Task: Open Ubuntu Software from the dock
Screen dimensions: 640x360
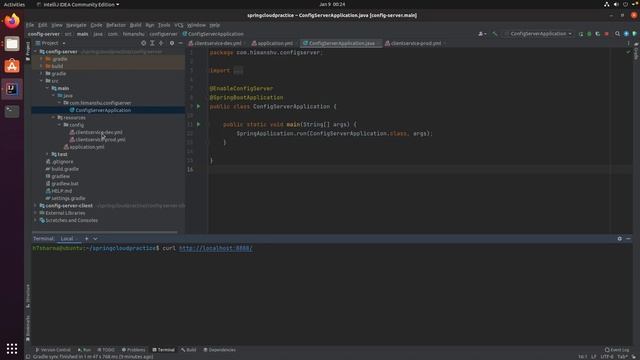Action: click(12, 66)
